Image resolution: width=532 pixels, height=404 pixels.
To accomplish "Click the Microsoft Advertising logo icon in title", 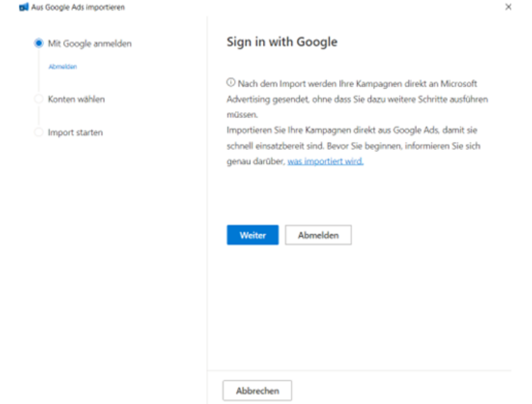I will pyautogui.click(x=24, y=7).
